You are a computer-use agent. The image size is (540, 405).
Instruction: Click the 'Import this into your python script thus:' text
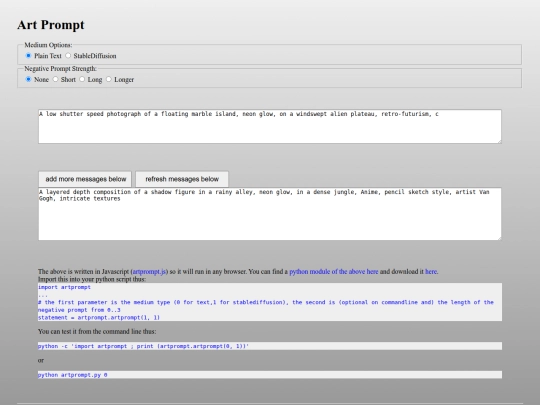tap(92, 279)
